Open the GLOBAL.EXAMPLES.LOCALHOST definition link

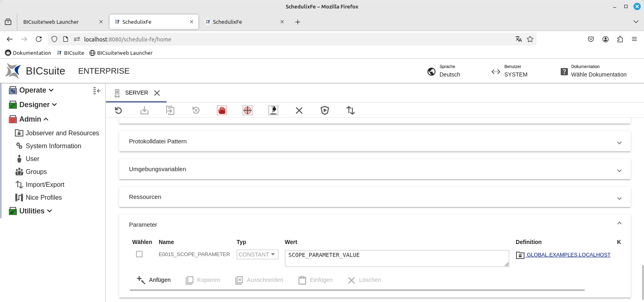click(568, 254)
